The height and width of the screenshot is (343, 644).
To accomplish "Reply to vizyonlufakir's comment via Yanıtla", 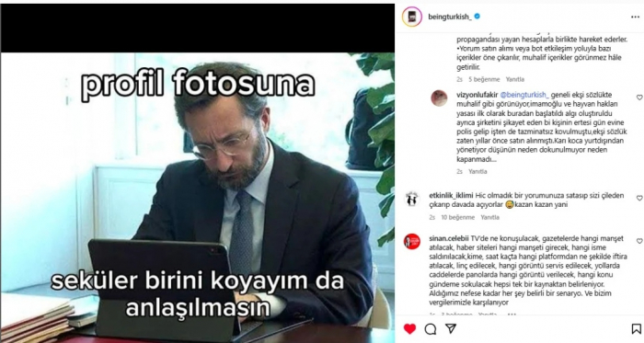I will 477,171.
